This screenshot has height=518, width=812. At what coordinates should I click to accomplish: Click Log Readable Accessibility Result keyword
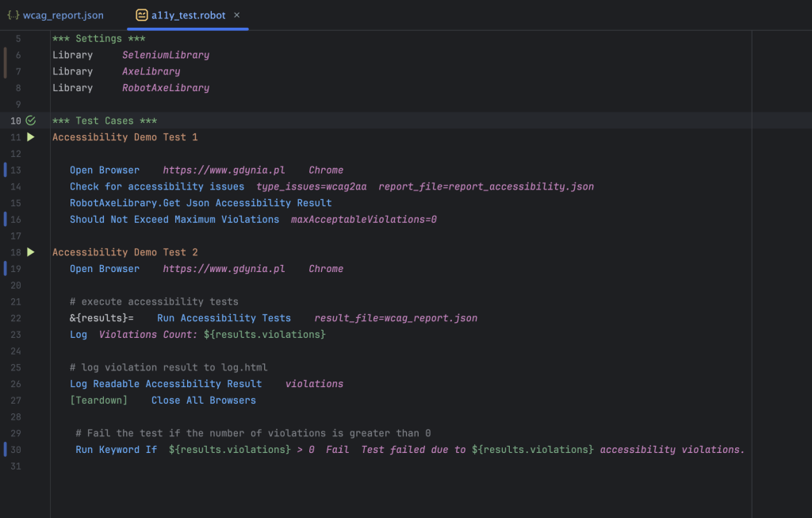click(166, 384)
